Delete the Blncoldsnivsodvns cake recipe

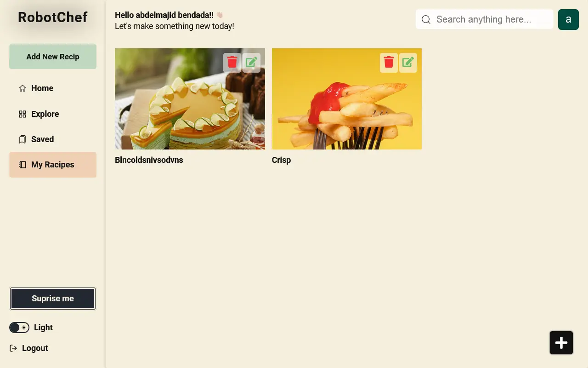[x=232, y=63]
